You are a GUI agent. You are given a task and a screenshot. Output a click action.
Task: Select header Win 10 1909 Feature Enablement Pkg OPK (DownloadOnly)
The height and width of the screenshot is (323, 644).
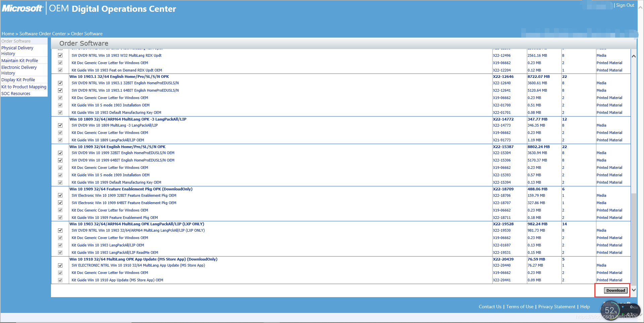[131, 189]
